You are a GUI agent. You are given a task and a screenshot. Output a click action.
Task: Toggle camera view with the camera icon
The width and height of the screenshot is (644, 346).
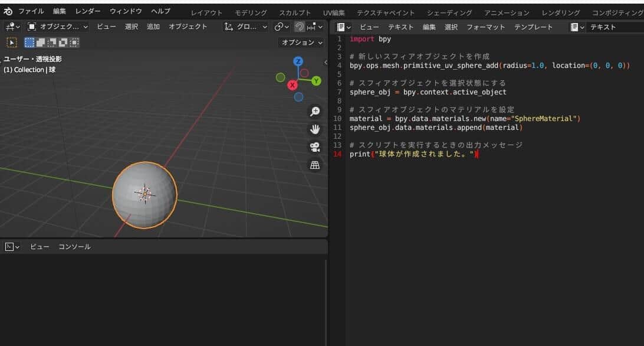point(315,147)
